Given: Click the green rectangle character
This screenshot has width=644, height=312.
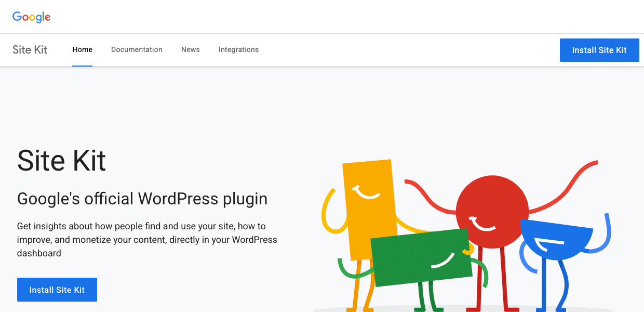Looking at the screenshot, I should [x=421, y=257].
